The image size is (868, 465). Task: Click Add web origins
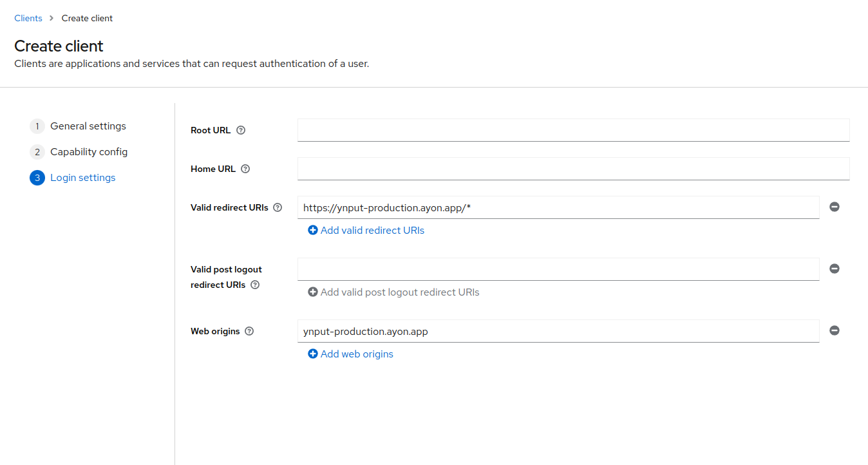tap(356, 354)
